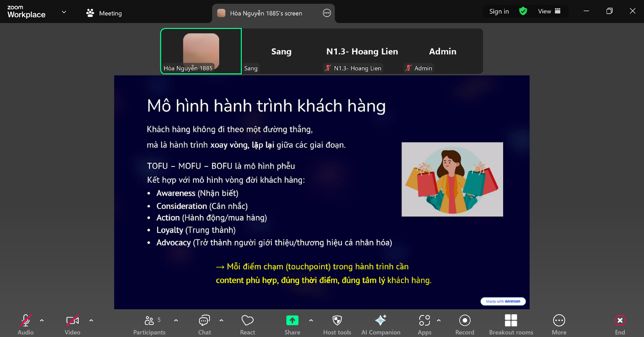This screenshot has height=337, width=644.
Task: Click the Sign in button
Action: [499, 11]
